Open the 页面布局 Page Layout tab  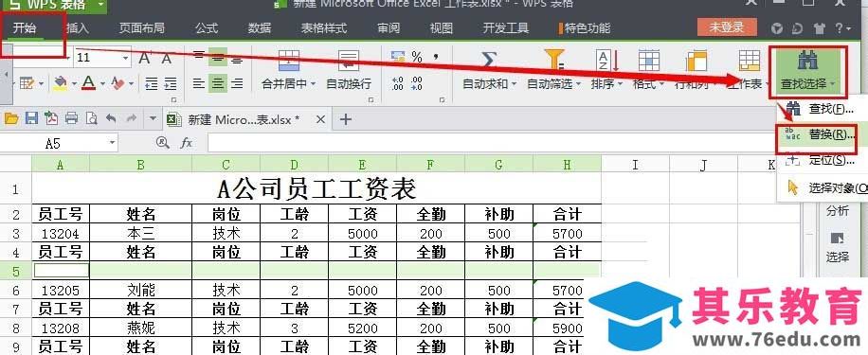click(x=142, y=27)
